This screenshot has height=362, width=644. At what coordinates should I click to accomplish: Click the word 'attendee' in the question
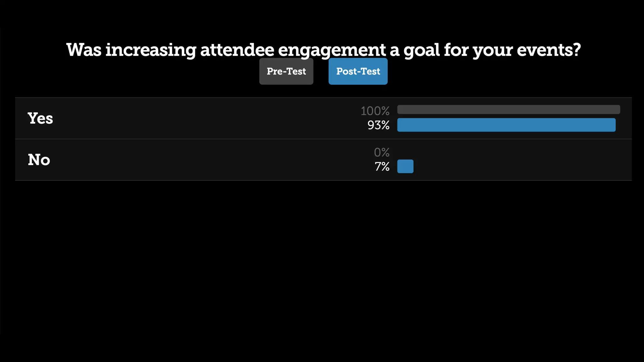(x=237, y=50)
